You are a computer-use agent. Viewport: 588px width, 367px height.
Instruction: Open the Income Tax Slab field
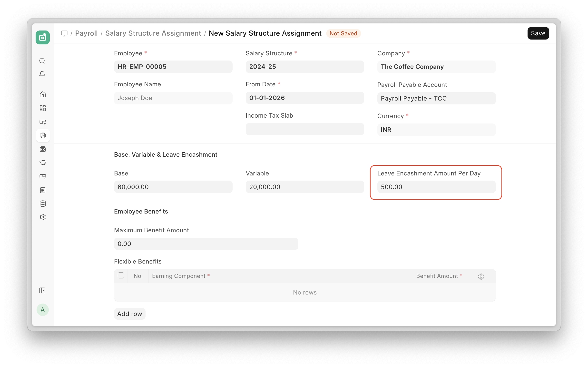(x=305, y=129)
